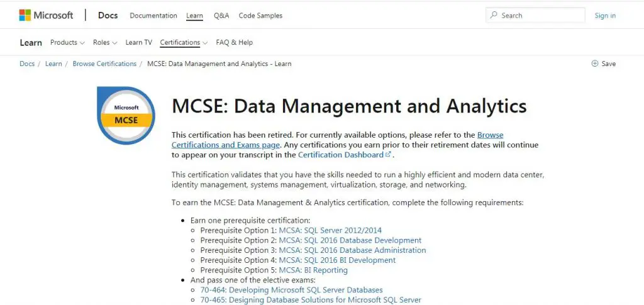Click the MCSE certification badge image
Screen dimensions: 644x305
coord(126,115)
